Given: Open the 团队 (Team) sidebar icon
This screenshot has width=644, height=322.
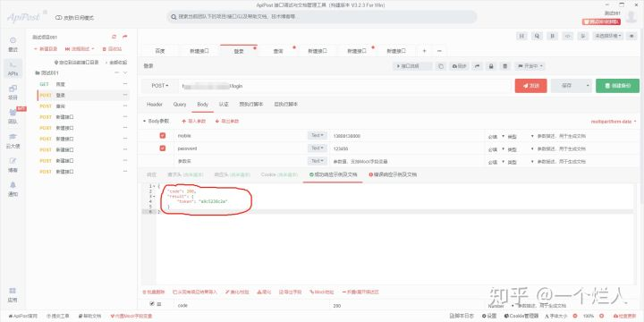Looking at the screenshot, I should pos(13,116).
